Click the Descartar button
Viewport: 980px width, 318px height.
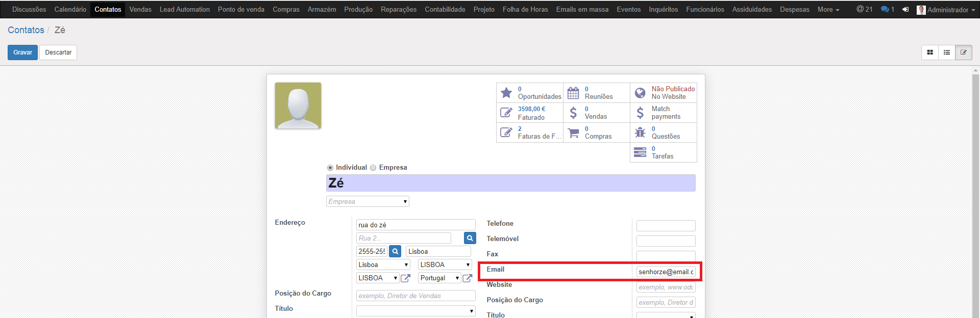pyautogui.click(x=58, y=52)
